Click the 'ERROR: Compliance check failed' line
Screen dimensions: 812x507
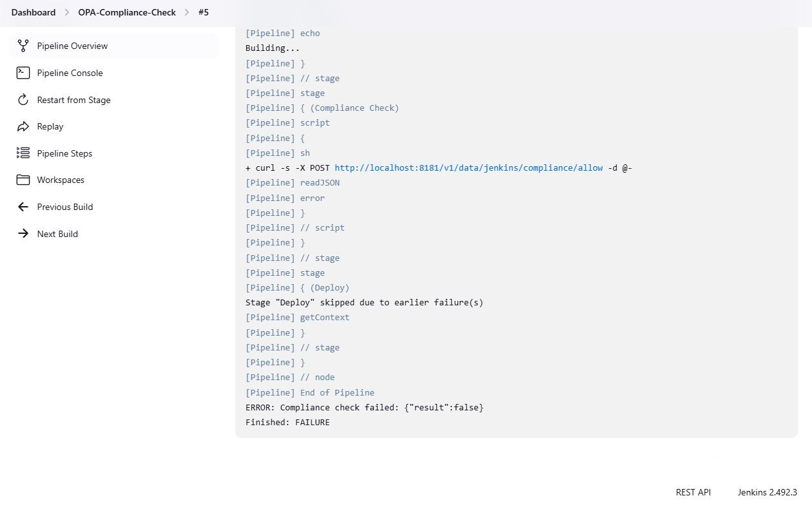pyautogui.click(x=364, y=408)
